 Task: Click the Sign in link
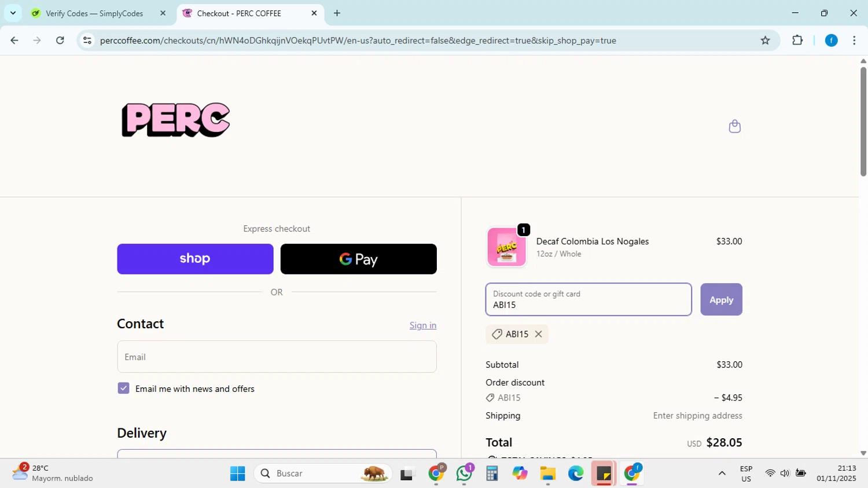click(423, 325)
